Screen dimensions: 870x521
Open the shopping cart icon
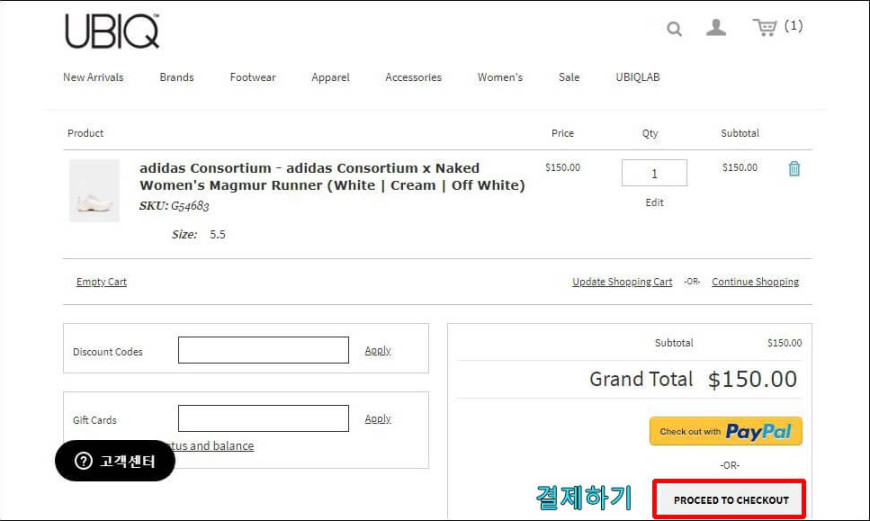tap(765, 27)
